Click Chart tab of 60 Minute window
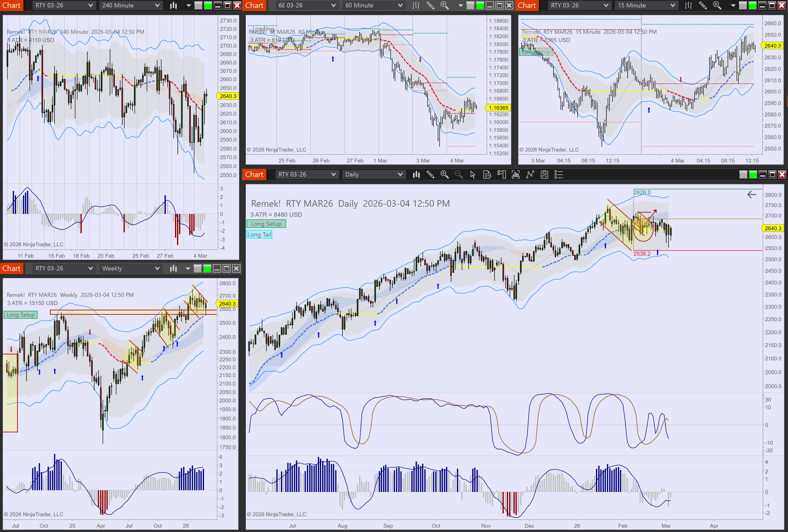Viewport: 788px width, 532px height. [x=254, y=5]
